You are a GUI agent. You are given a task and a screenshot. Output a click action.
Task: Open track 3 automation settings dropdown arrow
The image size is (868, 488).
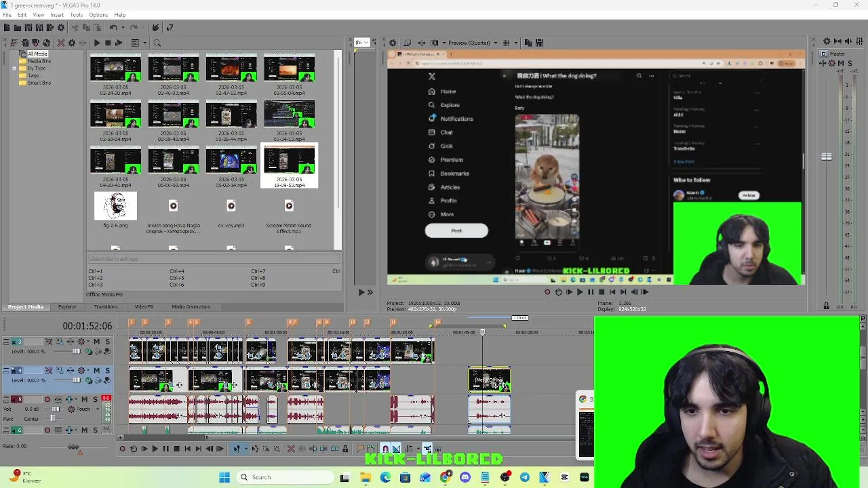(x=87, y=342)
